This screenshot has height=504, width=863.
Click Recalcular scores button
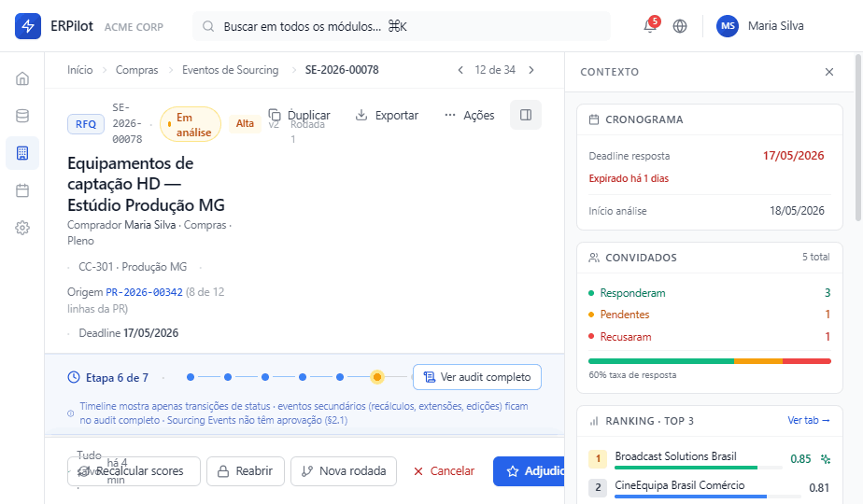[x=134, y=471]
